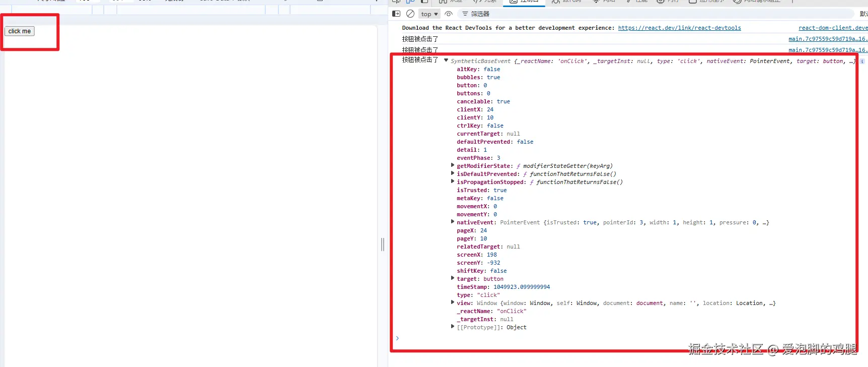Open the topmost main.7c97559c59d719a source link
The width and height of the screenshot is (868, 367).
828,39
